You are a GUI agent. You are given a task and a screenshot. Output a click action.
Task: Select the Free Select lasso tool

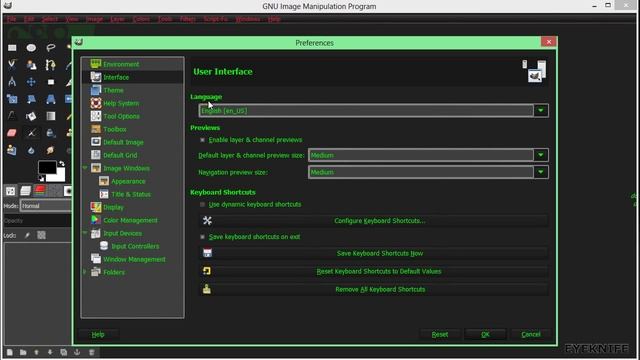pyautogui.click(x=51, y=48)
